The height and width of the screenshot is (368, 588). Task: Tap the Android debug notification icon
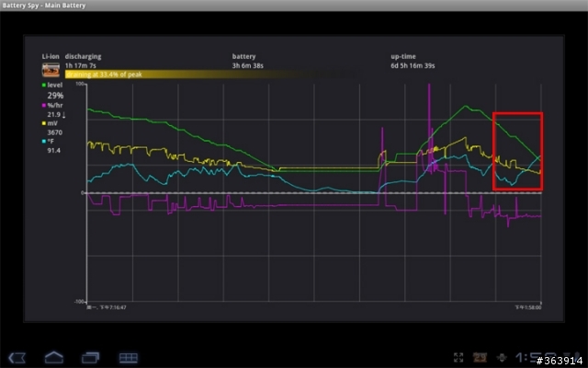click(502, 357)
